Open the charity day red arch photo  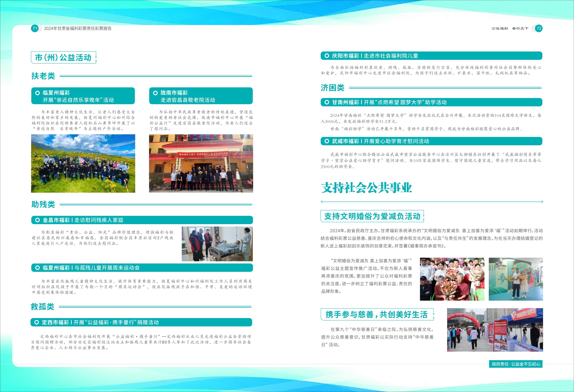click(495, 330)
